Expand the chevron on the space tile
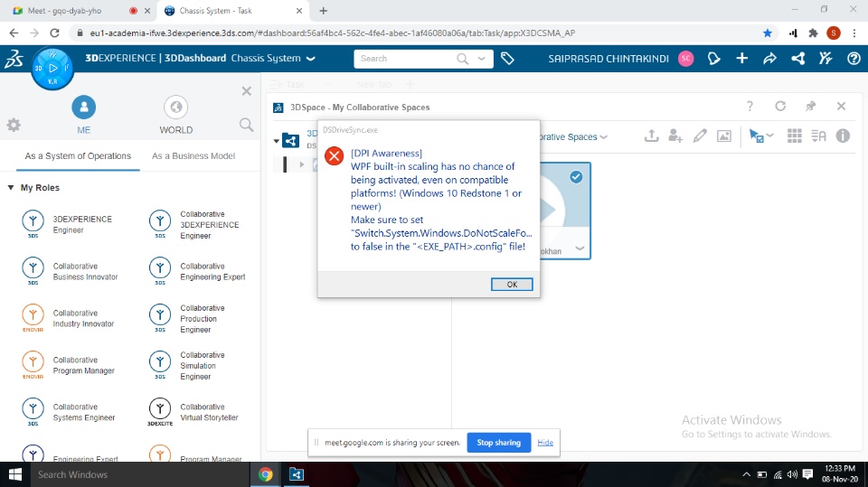Screen dimensions: 868x487 [x=580, y=248]
